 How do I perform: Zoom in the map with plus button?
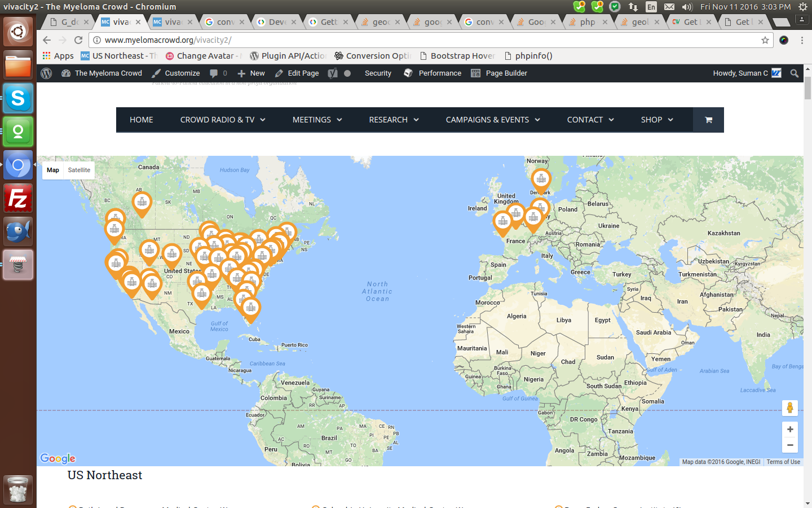coord(790,430)
